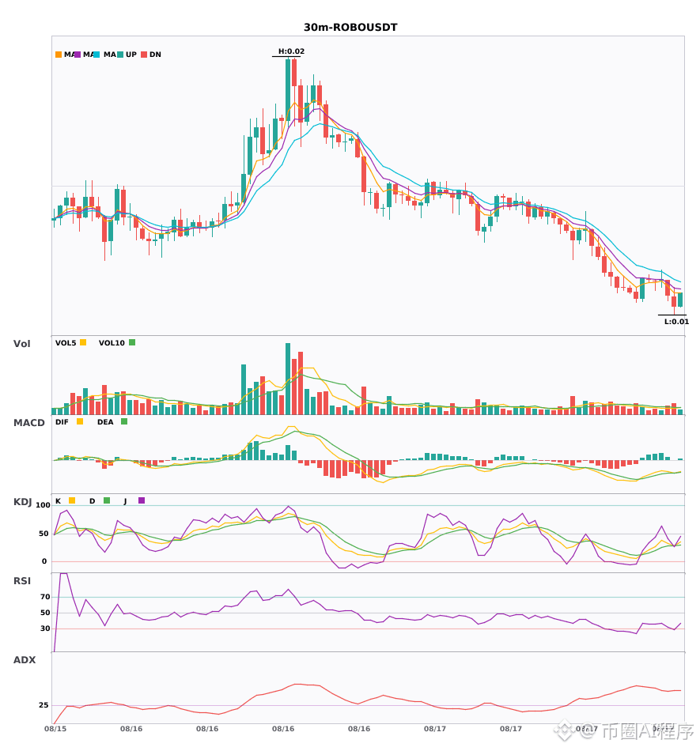Click the yellow VOL5 legend swatch

click(x=83, y=342)
